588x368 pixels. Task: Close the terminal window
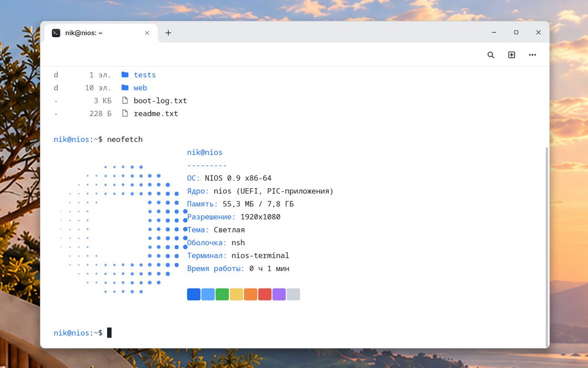pyautogui.click(x=538, y=32)
